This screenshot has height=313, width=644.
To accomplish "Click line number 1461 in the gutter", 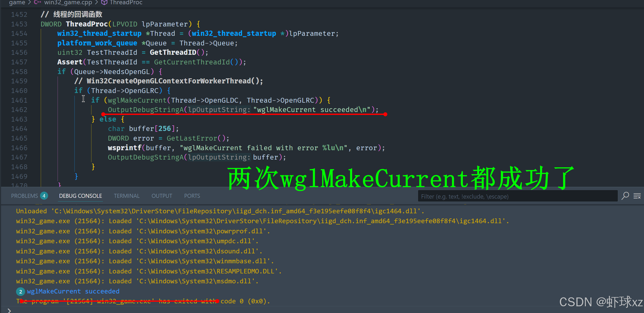I will pyautogui.click(x=19, y=100).
